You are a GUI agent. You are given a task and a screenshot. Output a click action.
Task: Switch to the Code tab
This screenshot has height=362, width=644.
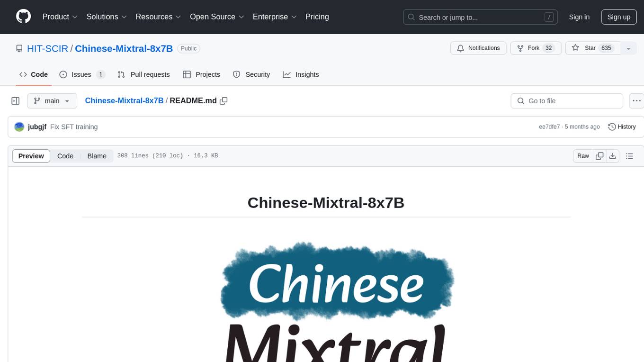click(x=34, y=74)
